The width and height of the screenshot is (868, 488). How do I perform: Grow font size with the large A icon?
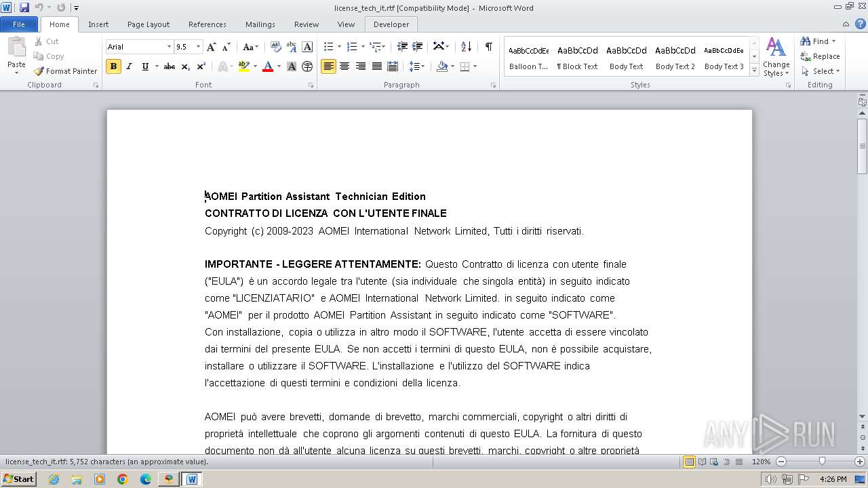pos(212,47)
